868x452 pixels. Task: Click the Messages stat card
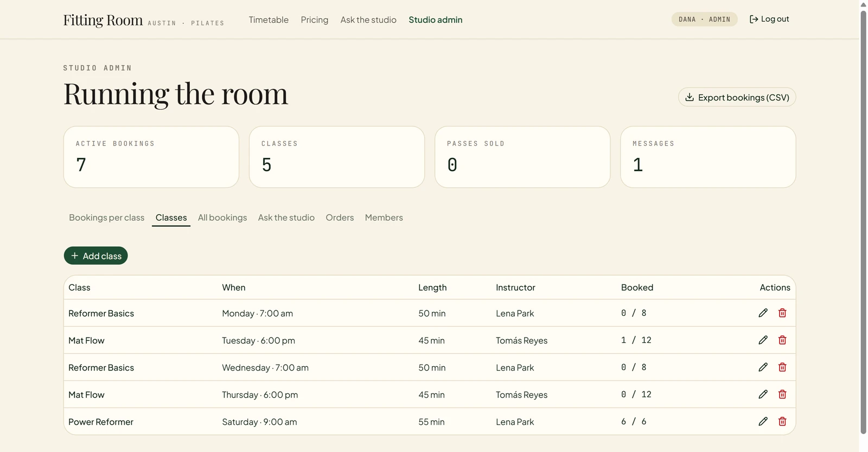tap(708, 157)
